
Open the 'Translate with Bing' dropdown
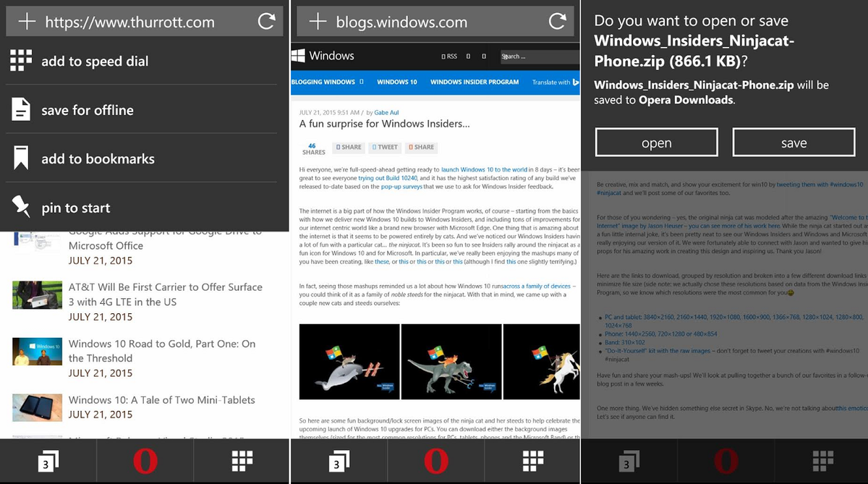coord(552,82)
